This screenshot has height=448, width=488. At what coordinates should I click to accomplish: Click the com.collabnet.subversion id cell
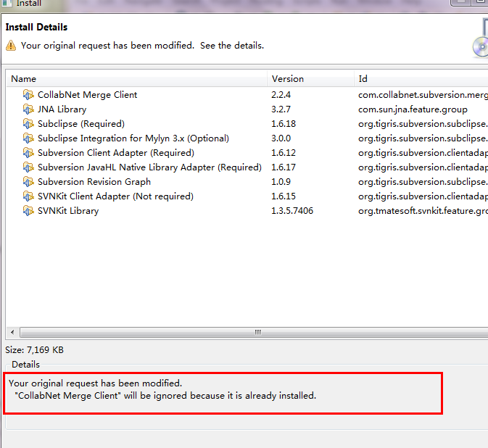point(423,94)
